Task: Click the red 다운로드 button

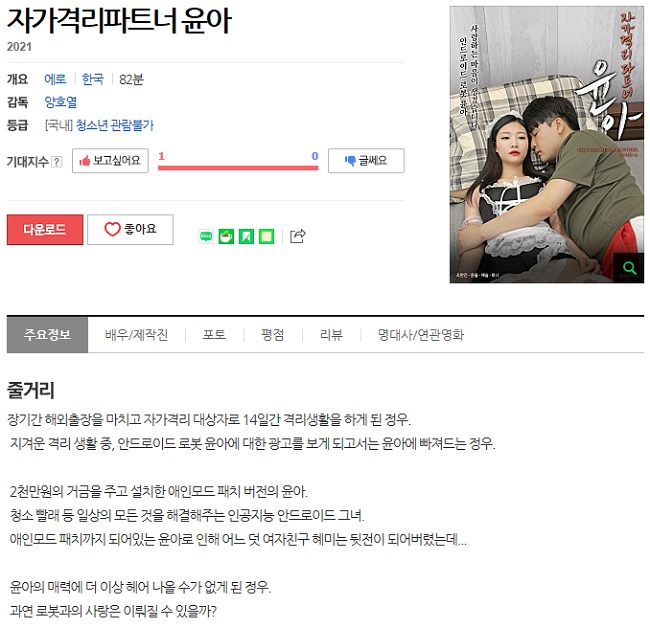Action: pyautogui.click(x=45, y=229)
